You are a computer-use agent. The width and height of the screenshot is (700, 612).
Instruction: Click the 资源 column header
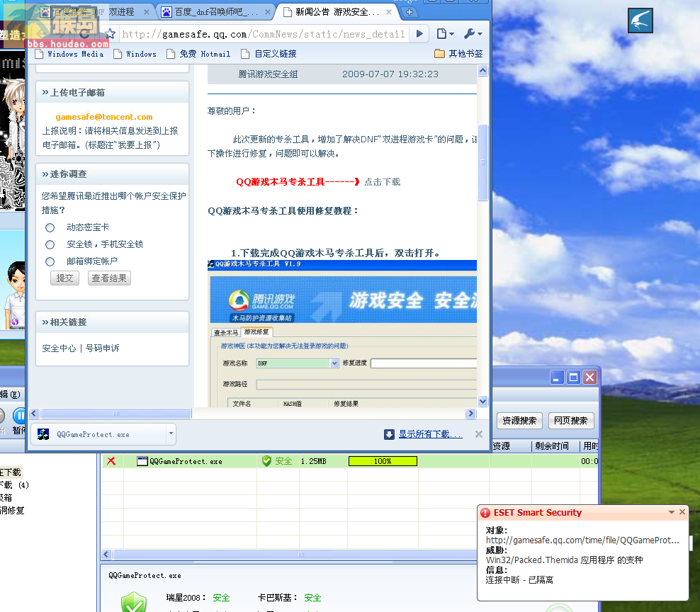pyautogui.click(x=502, y=446)
